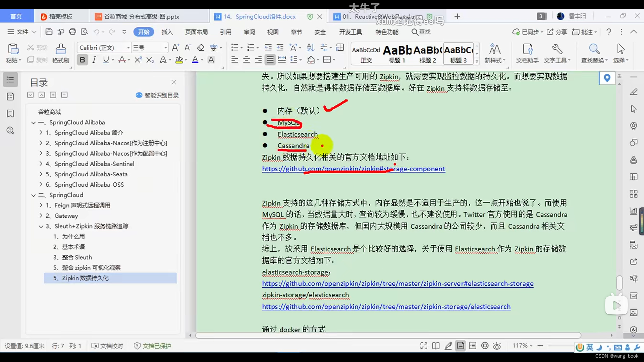This screenshot has width=644, height=362.
Task: Toggle strikethrough formatting
Action: [122, 60]
